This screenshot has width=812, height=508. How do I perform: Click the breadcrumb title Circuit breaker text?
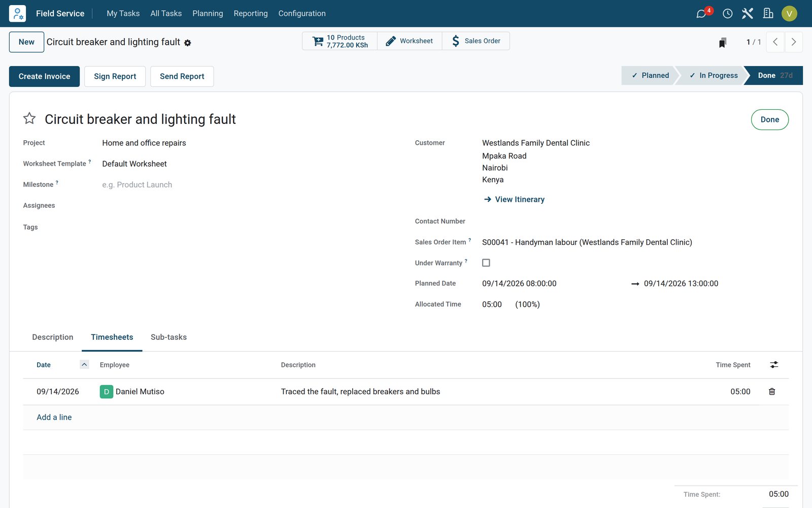pos(113,42)
